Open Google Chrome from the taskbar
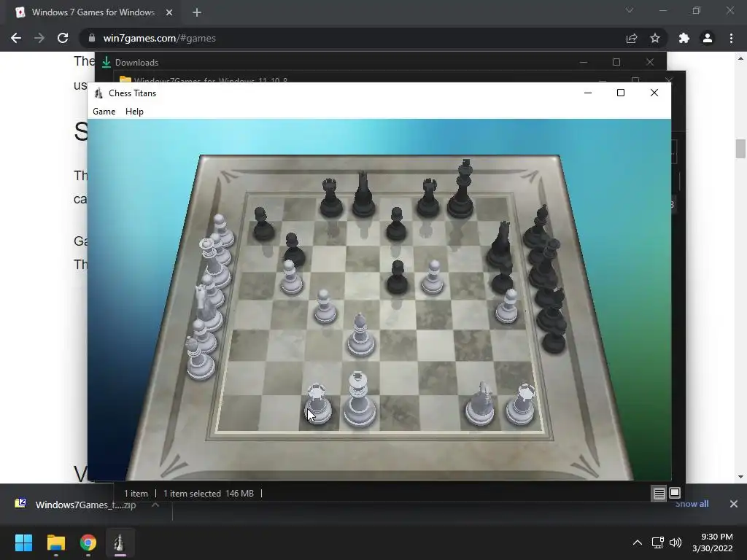Viewport: 747px width, 560px height. pos(88,542)
